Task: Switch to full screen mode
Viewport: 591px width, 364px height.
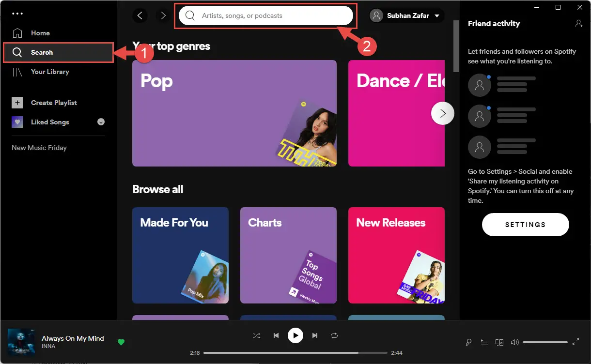Action: coord(575,342)
